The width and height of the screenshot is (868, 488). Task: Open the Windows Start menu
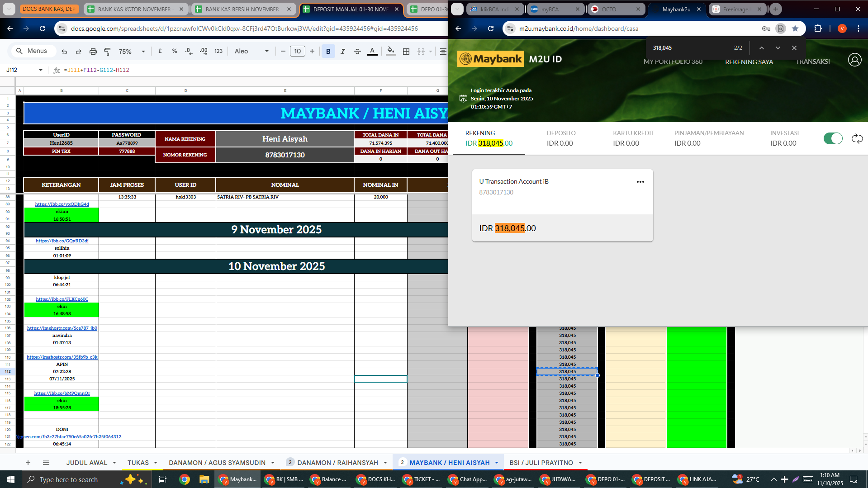(x=11, y=479)
